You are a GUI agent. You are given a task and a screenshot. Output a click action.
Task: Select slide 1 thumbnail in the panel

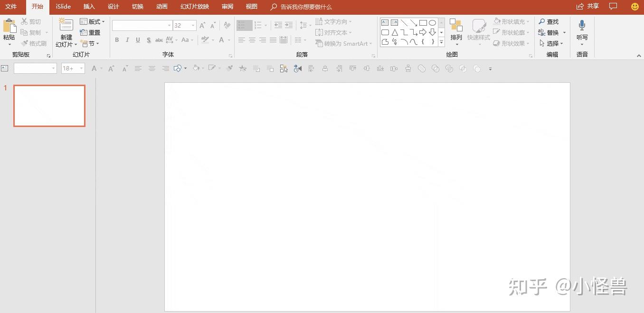coord(49,106)
